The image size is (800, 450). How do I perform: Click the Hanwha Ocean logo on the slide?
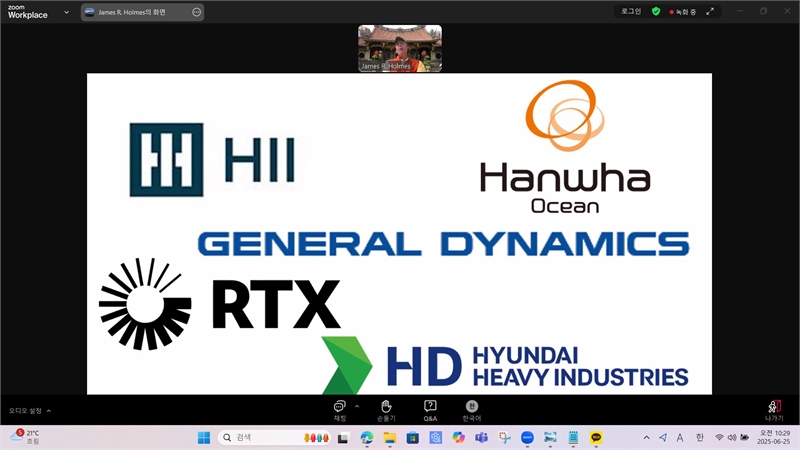[565, 146]
